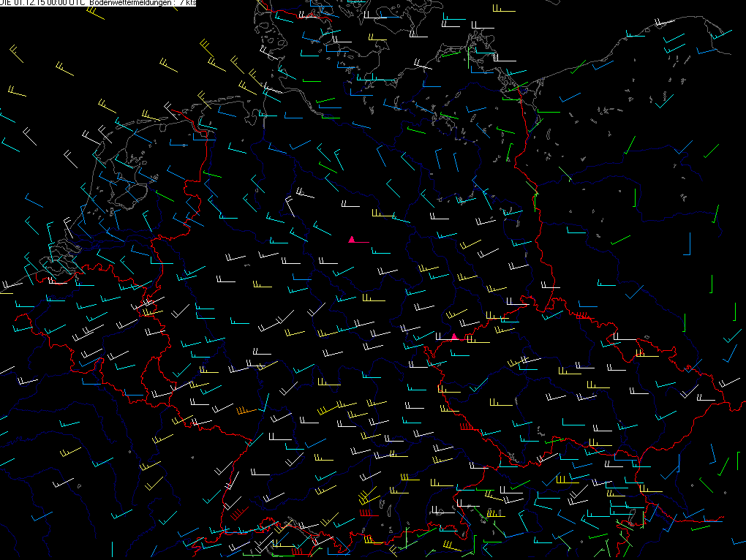Click the single orange wind barb
746x560 pixels.
point(246,412)
